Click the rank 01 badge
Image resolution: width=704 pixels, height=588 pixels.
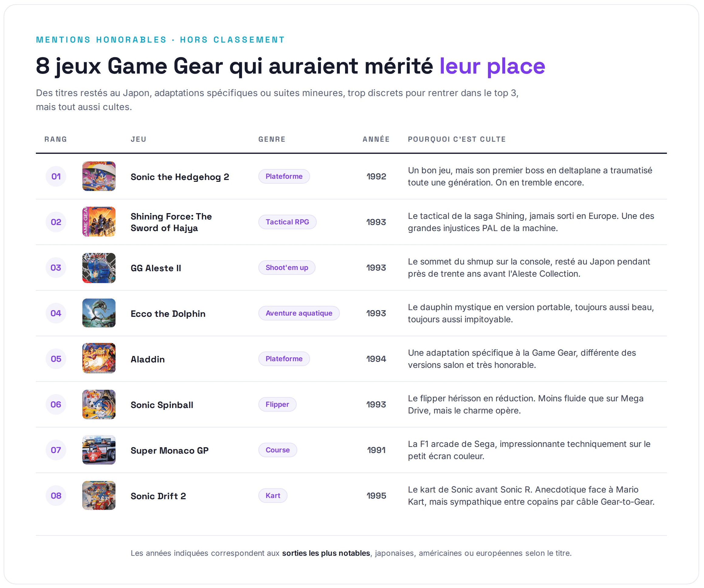[56, 176]
